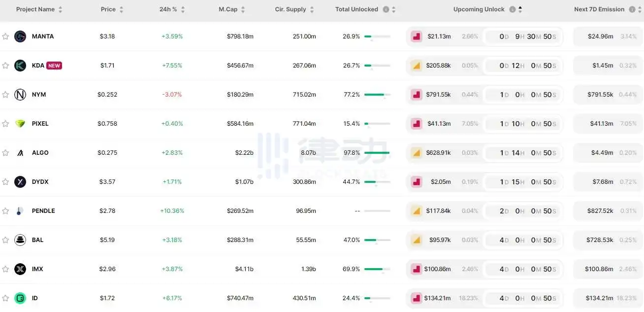The image size is (644, 312).
Task: Open the Total Unlocked info tooltip icon
Action: coord(386,9)
